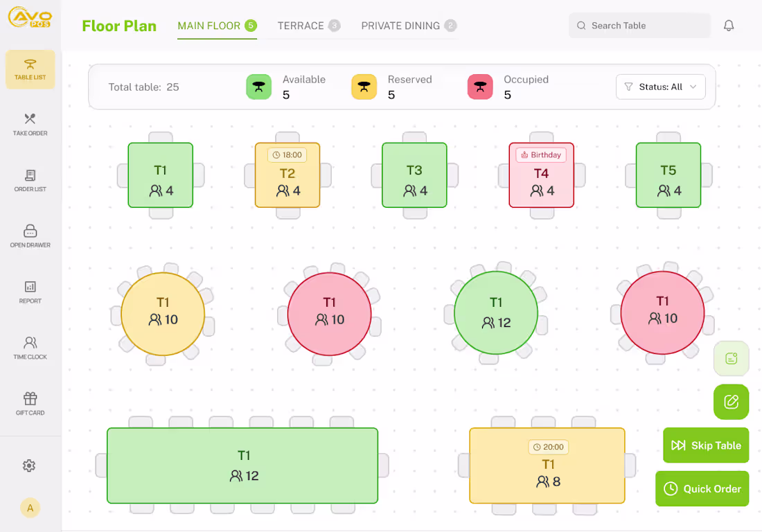The height and width of the screenshot is (532, 762).
Task: Open Time Clock from sidebar
Action: pos(30,348)
